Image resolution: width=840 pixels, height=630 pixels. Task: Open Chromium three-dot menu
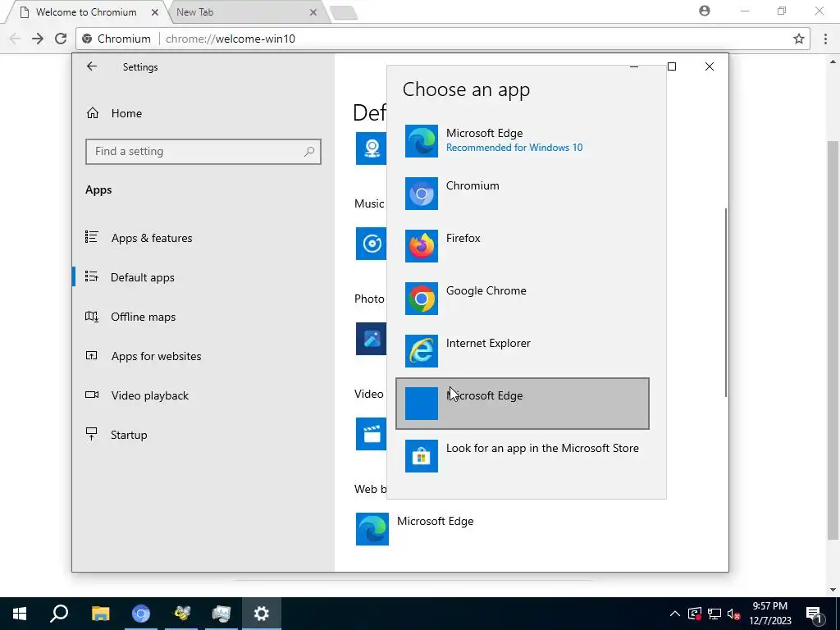[825, 39]
